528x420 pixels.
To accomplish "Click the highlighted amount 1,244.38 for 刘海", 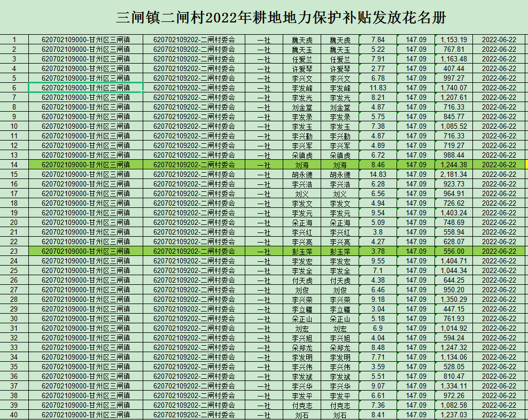I will [x=454, y=165].
